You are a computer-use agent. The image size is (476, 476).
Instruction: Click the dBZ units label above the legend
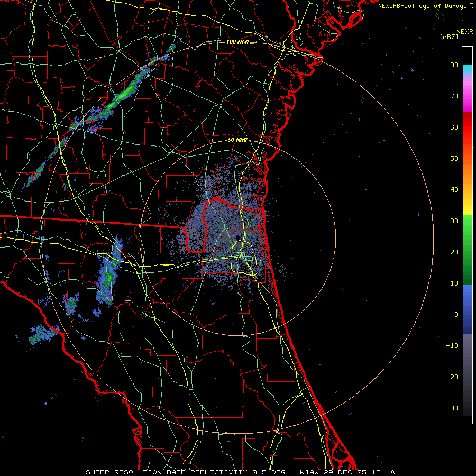click(x=449, y=36)
